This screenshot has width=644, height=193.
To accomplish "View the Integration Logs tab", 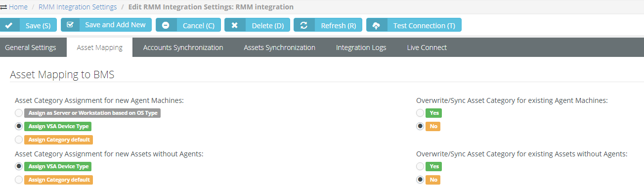I will [x=361, y=48].
